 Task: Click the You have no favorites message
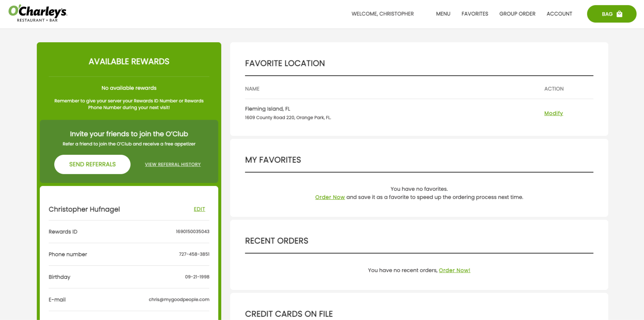point(419,189)
